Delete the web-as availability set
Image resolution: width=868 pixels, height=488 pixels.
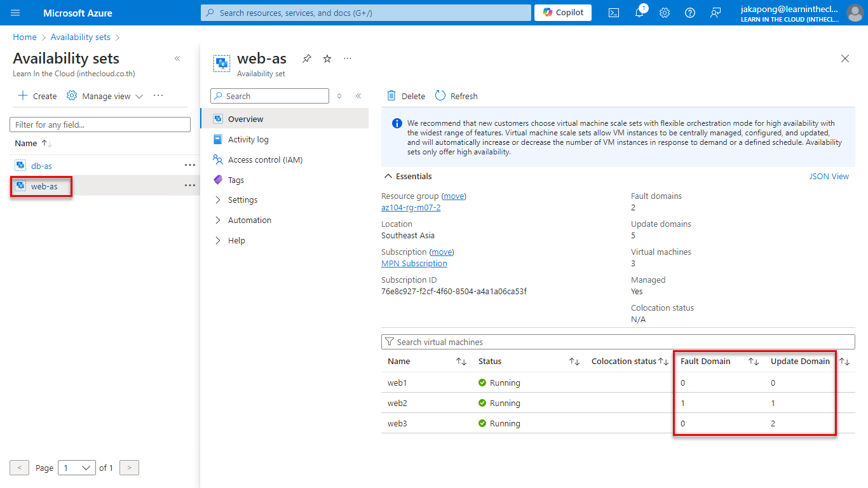pos(406,96)
